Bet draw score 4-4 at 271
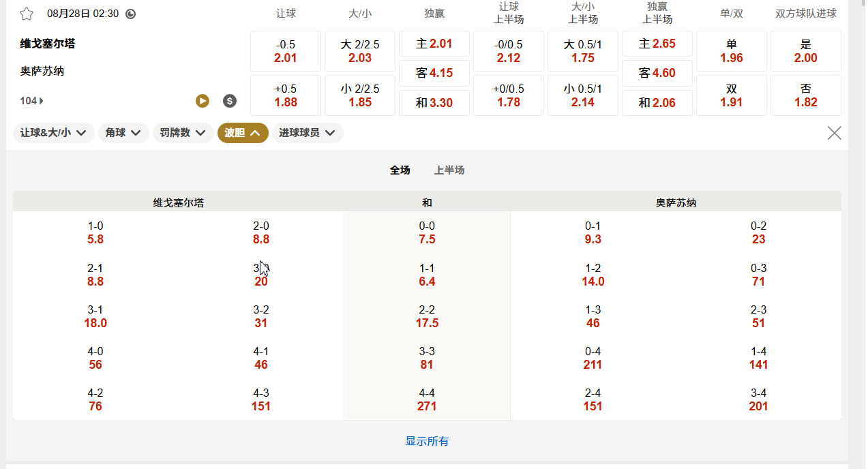 (x=427, y=399)
